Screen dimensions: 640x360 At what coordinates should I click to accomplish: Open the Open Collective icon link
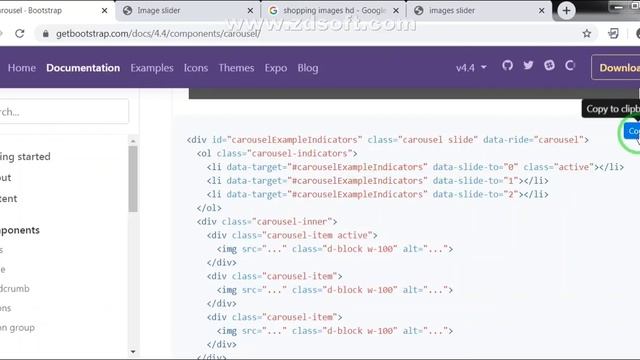(570, 65)
